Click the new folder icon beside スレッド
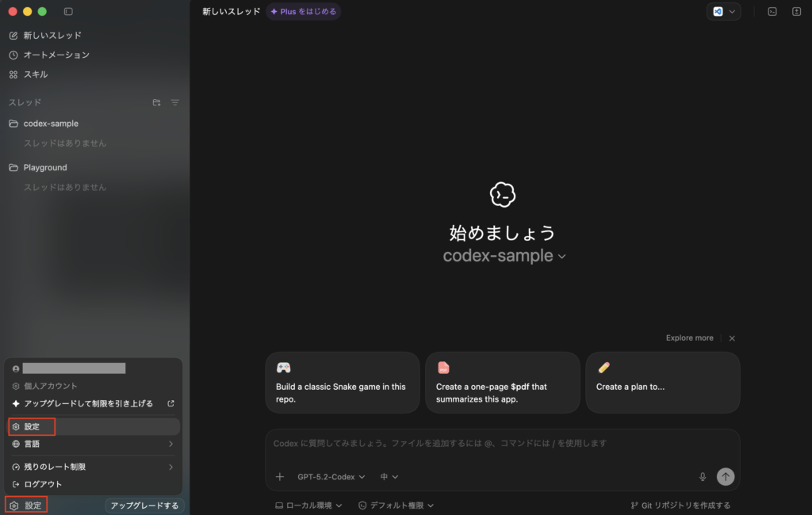The height and width of the screenshot is (515, 812). (x=156, y=102)
